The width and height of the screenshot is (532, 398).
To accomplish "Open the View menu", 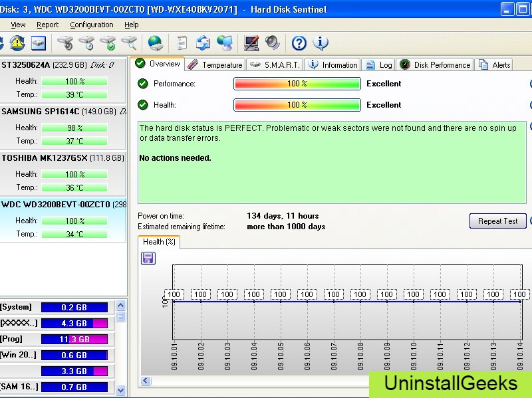I will pyautogui.click(x=18, y=25).
